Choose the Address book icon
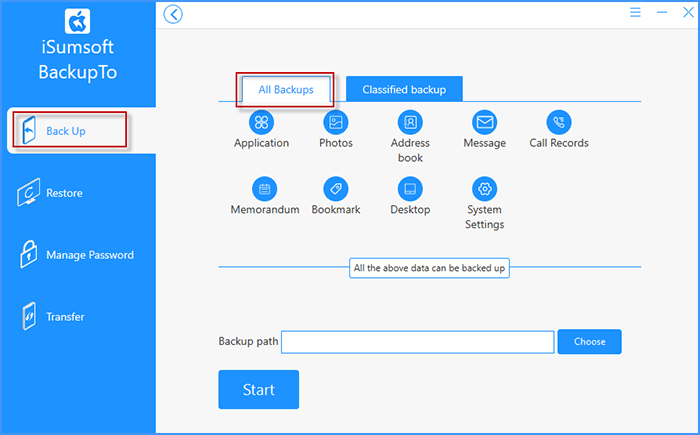The height and width of the screenshot is (435, 700). 410,122
